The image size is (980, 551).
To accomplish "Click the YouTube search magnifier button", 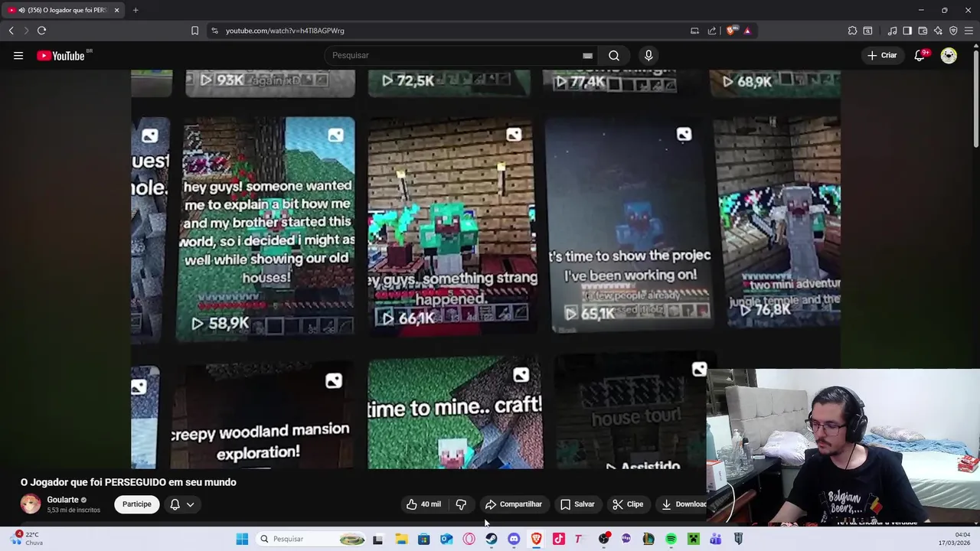I will (614, 55).
